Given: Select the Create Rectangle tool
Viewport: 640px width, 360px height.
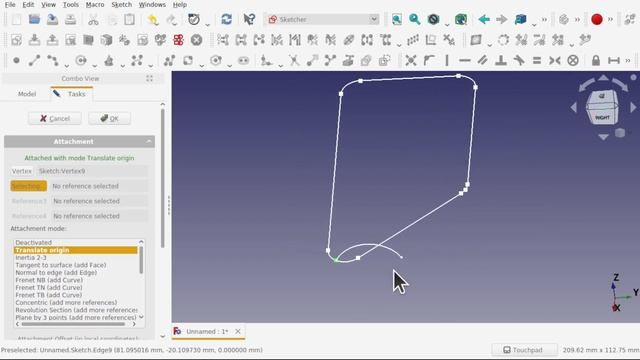Looking at the screenshot, I should click(188, 60).
